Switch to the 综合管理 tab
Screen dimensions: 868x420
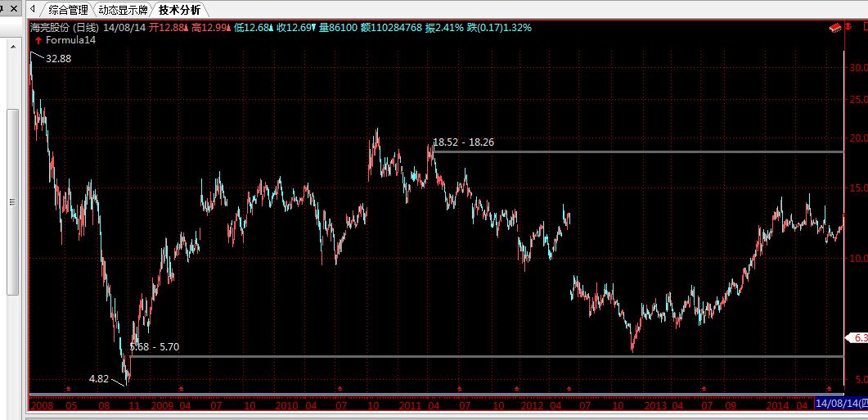click(x=67, y=10)
